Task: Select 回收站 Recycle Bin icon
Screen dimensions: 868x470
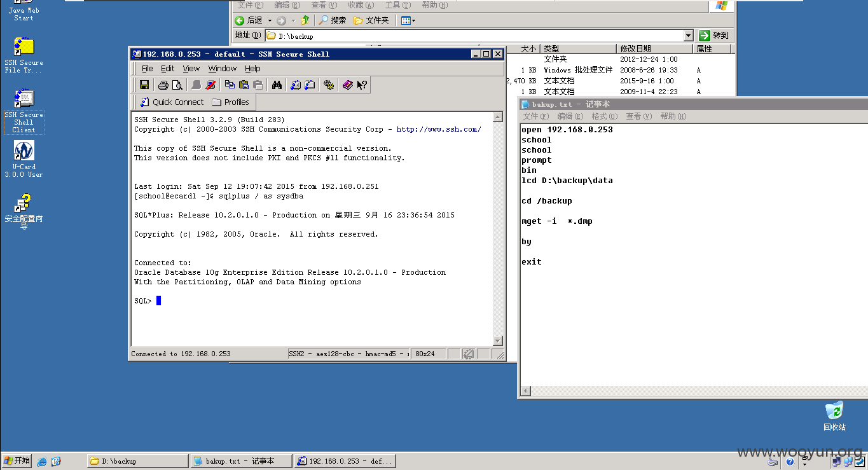Action: [834, 416]
